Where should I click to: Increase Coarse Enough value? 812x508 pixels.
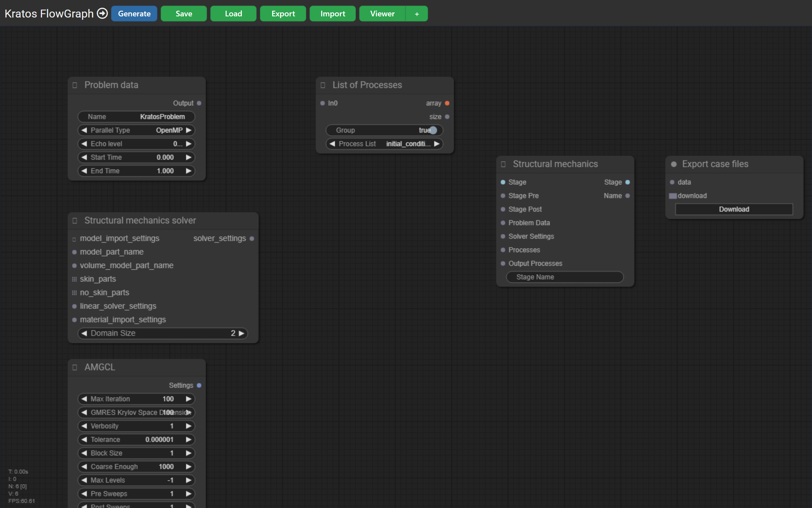coord(189,467)
